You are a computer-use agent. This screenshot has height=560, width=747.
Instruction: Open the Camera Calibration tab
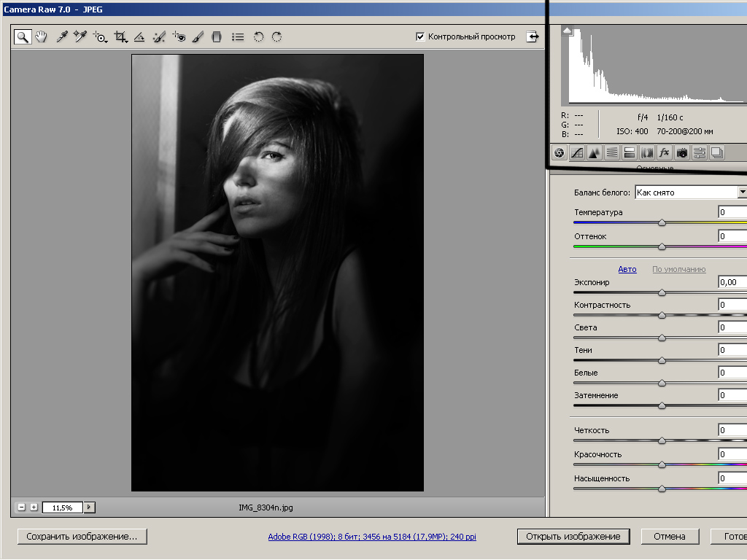[x=681, y=152]
